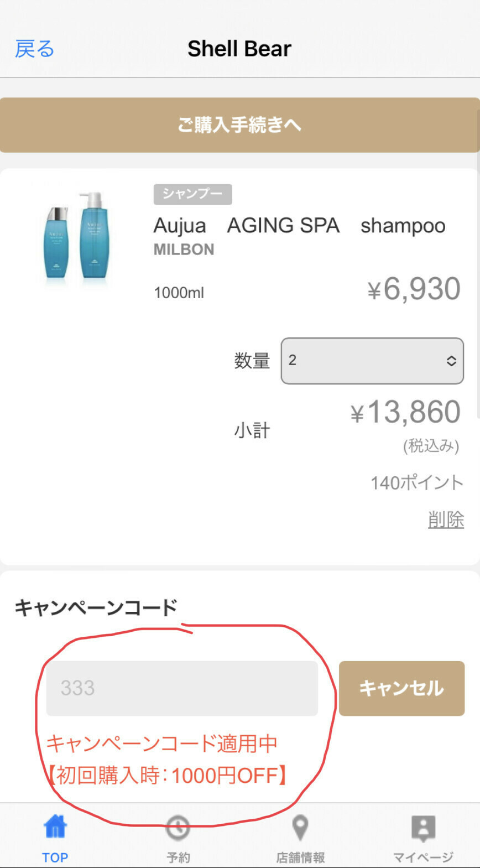480x868 pixels.
Task: Select the マイページ tab label
Action: [x=423, y=857]
